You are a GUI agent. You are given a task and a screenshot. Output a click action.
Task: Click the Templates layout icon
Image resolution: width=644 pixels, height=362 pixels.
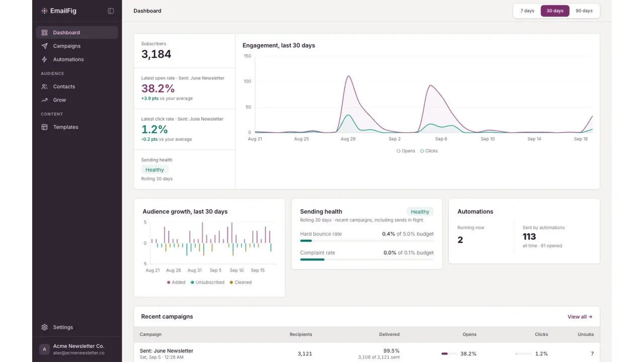click(44, 127)
